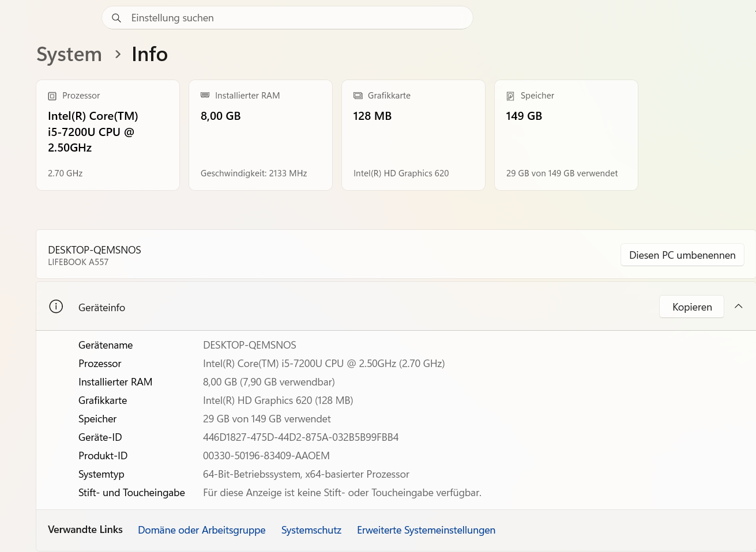Click the pen and touch availability message
Screen dimensions: 756x552
coord(342,493)
